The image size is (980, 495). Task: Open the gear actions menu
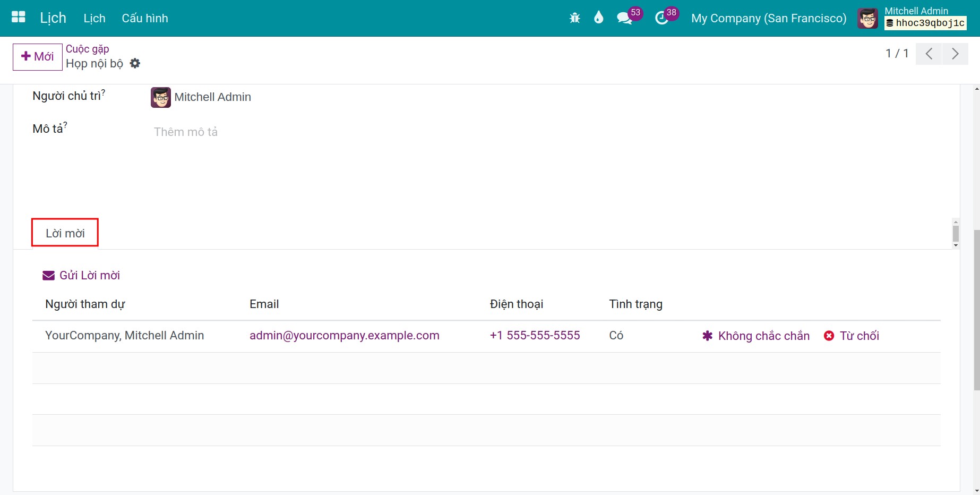click(x=135, y=63)
